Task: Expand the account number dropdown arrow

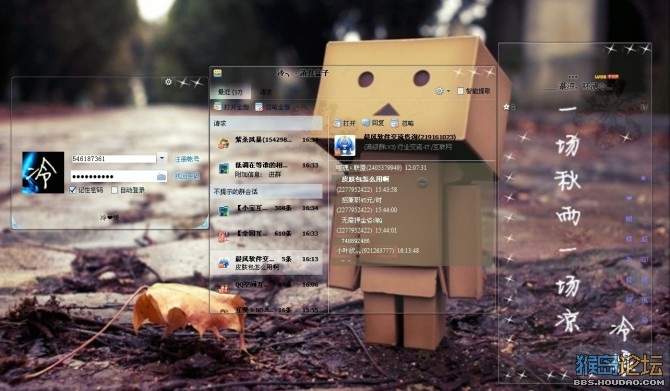Action: (x=162, y=159)
